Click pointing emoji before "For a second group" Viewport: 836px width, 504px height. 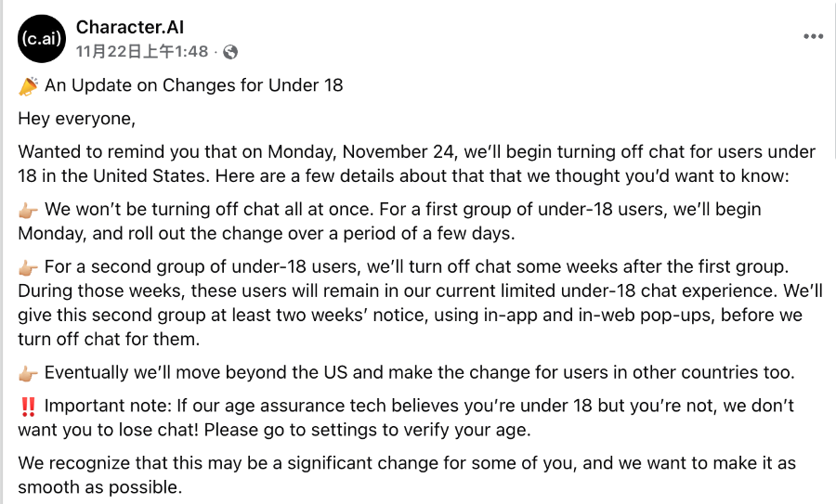tap(28, 267)
